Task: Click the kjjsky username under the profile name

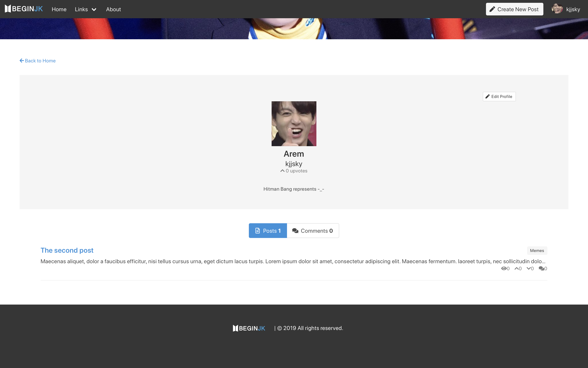Action: [294, 164]
